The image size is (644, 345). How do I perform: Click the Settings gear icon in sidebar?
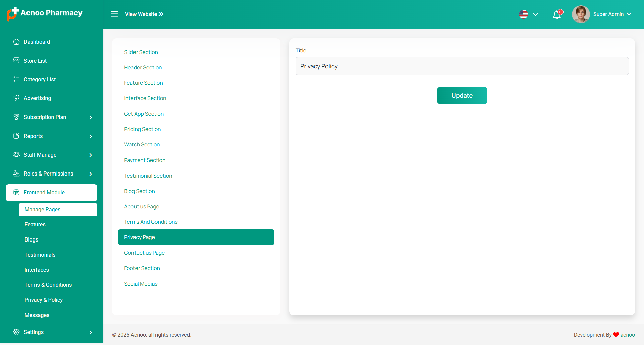point(16,332)
